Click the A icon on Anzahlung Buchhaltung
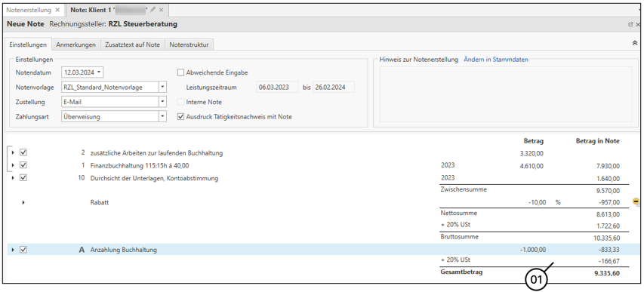Screen dimensions: 644x292 (82, 250)
